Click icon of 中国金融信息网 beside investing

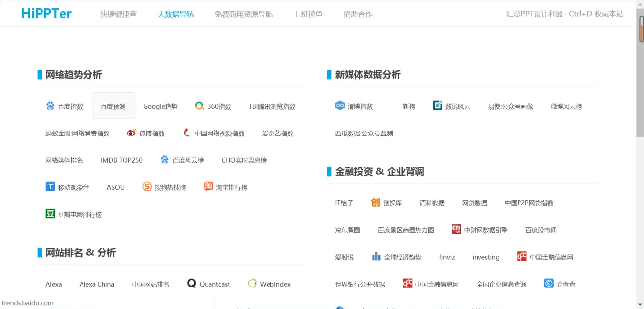(522, 256)
